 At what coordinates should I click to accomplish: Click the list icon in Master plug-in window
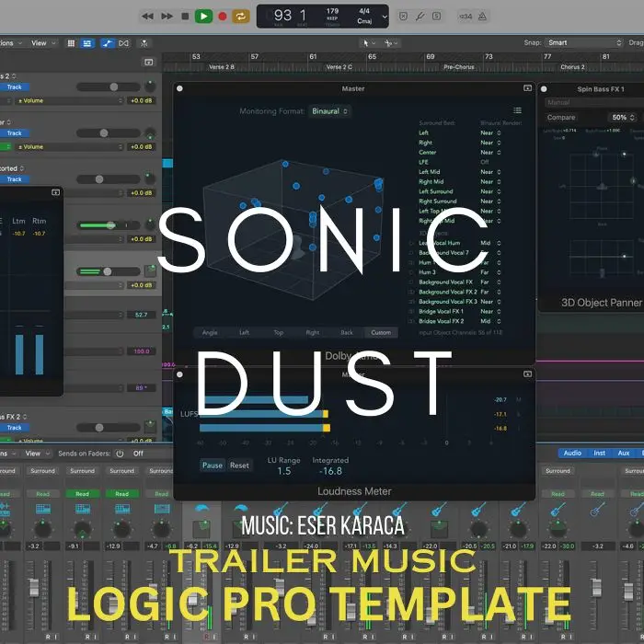coord(517,110)
